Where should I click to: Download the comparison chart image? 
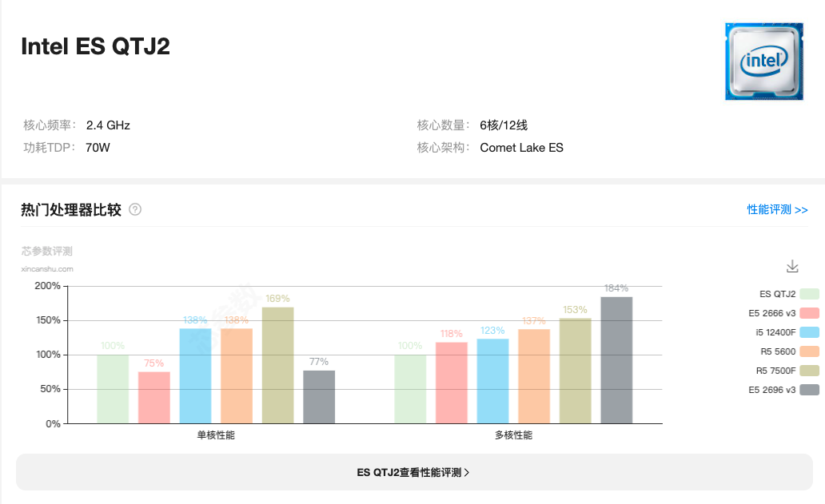(792, 267)
